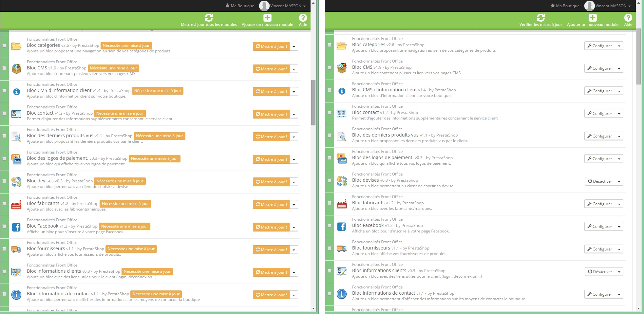Expand dropdown beside Bloc fabricants 'Mettre à jour !'

(294, 205)
